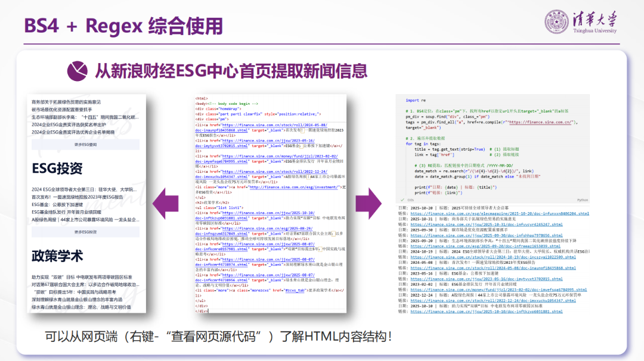Click the '<h2>政策学术</h2>' line in the HTML source
The width and height of the screenshot is (644, 361).
pyautogui.click(x=212, y=203)
